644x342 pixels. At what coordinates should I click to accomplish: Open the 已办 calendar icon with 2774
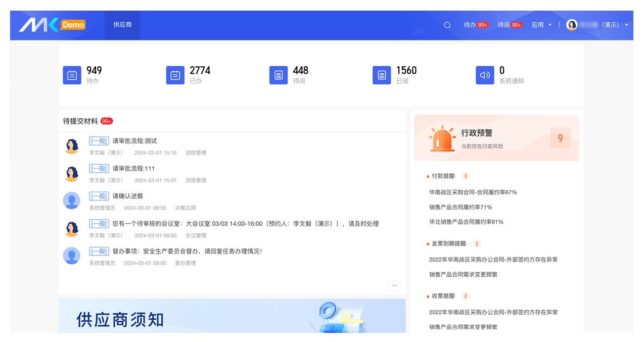click(x=175, y=75)
